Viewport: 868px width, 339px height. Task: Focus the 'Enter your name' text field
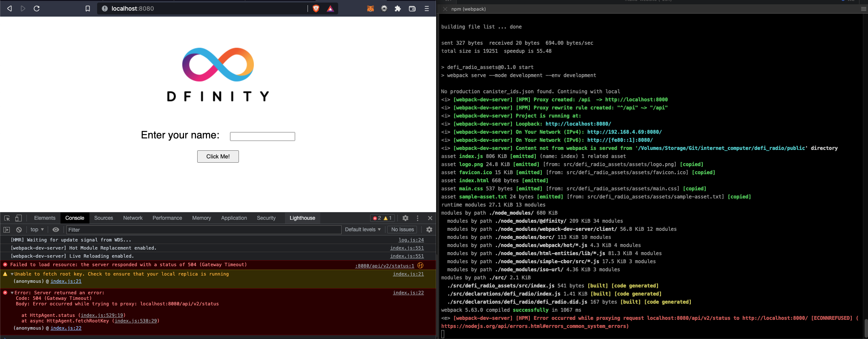[262, 136]
